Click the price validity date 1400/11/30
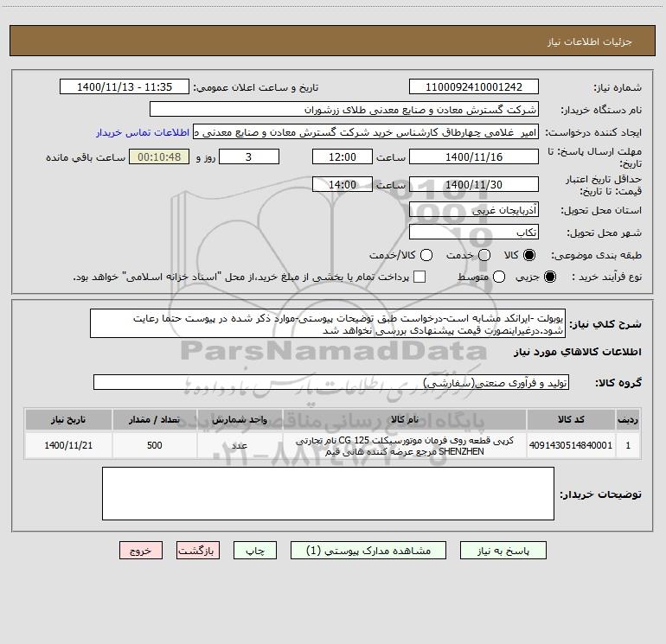Viewport: 666px width, 644px height. pos(474,185)
